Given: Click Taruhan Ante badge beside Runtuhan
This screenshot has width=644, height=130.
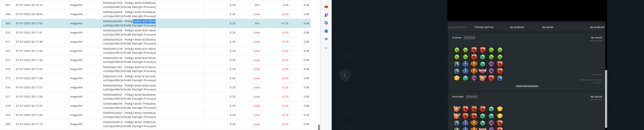Looking at the screenshot, I should (472, 97).
